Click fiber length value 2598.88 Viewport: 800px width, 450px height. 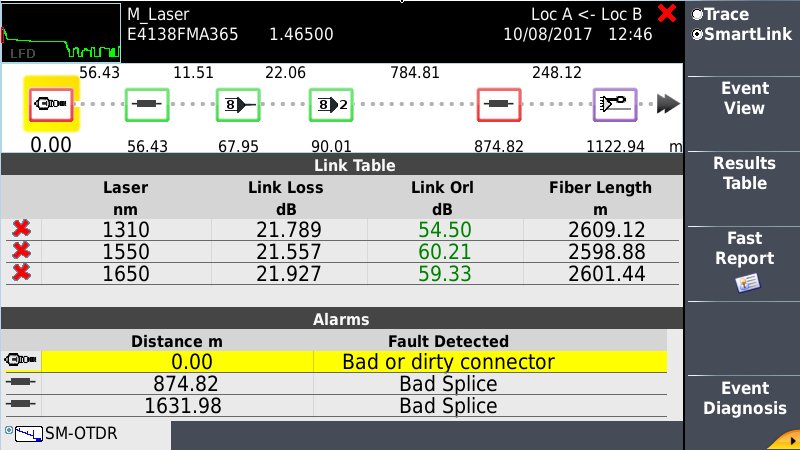(607, 252)
